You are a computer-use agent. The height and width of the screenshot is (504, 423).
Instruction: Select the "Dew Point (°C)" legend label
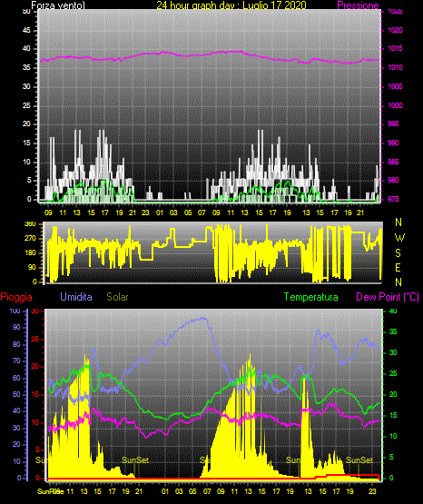pos(388,297)
